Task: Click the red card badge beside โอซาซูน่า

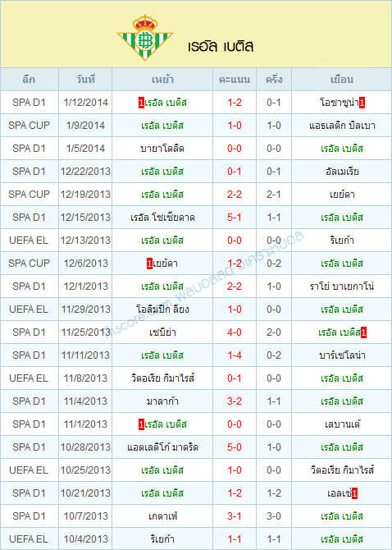Action: click(x=362, y=103)
